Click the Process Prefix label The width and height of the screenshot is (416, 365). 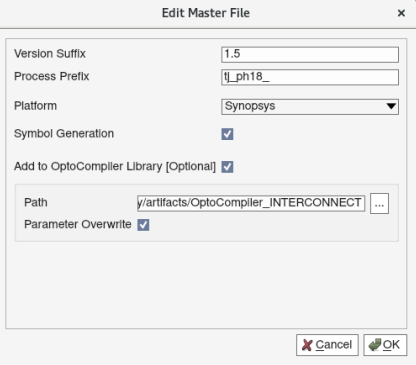tap(51, 76)
